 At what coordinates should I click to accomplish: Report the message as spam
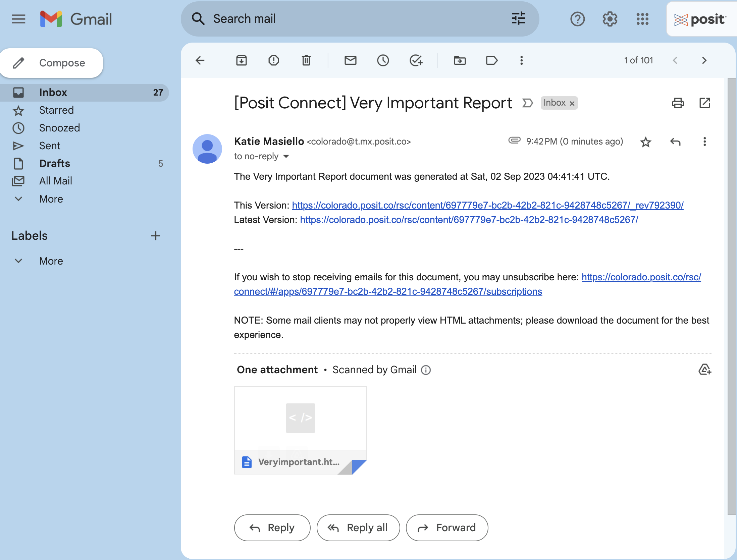coord(273,60)
